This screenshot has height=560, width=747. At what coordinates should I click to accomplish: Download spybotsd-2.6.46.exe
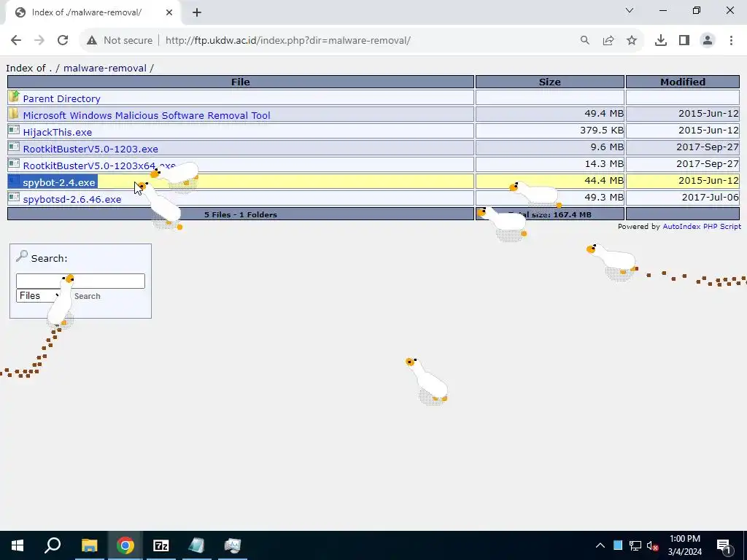(72, 199)
